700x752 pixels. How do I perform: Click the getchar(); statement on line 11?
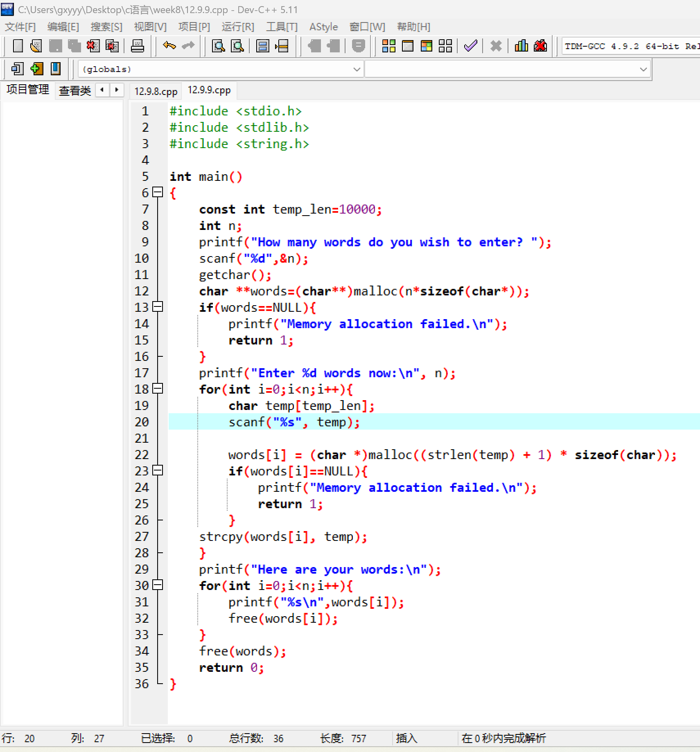coord(235,275)
